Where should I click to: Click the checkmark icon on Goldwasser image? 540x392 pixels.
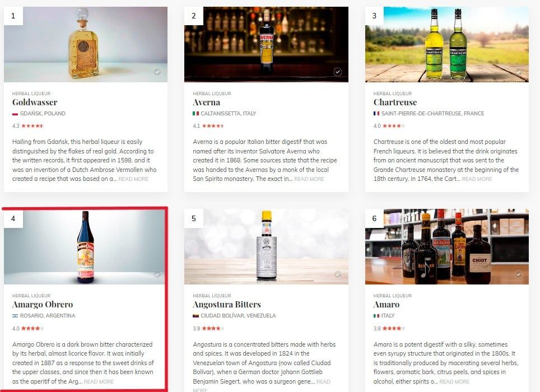click(x=157, y=72)
